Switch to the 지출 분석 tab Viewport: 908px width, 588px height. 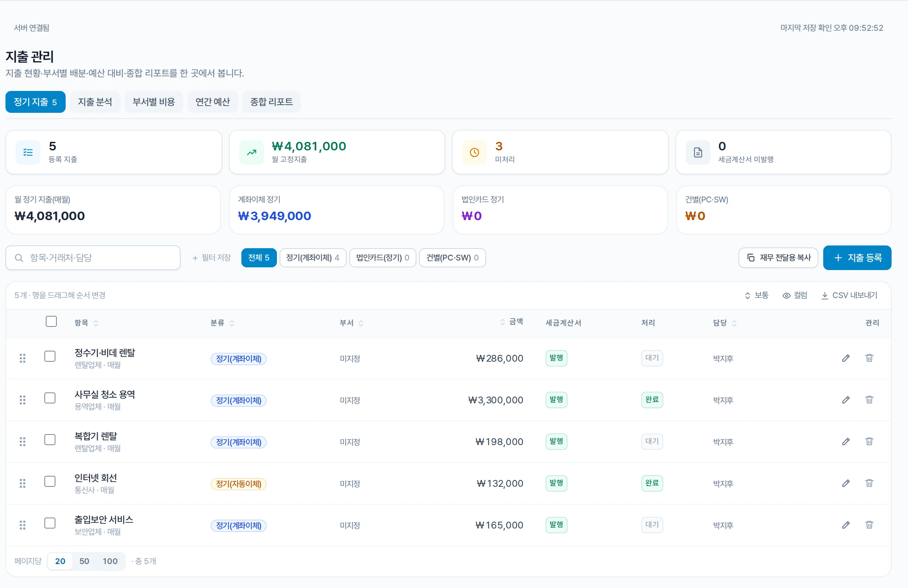pyautogui.click(x=95, y=102)
